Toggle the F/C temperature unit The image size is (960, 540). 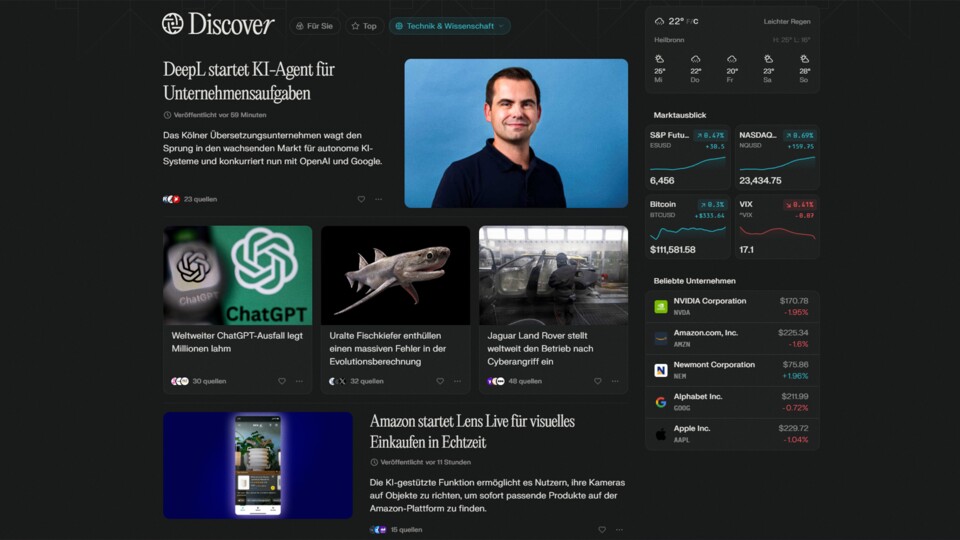tap(692, 21)
